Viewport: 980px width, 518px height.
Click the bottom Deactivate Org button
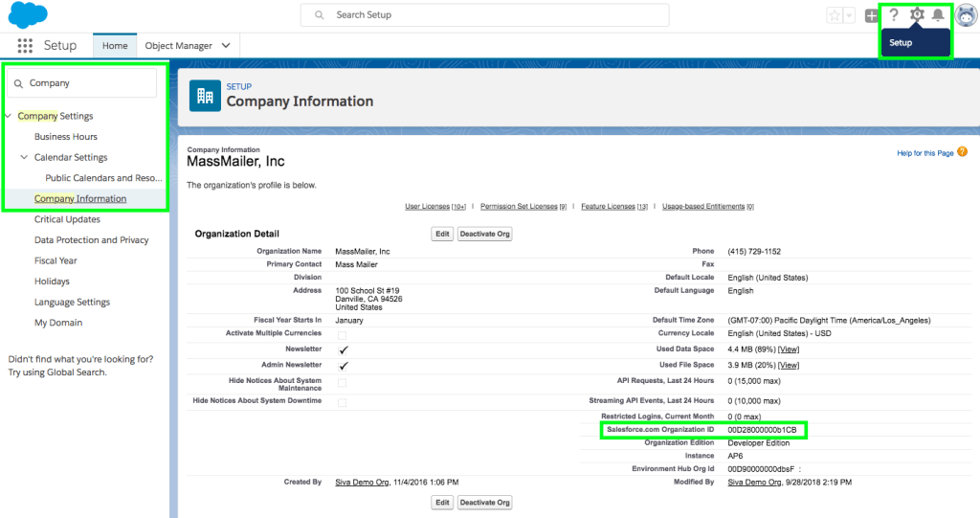click(x=485, y=503)
